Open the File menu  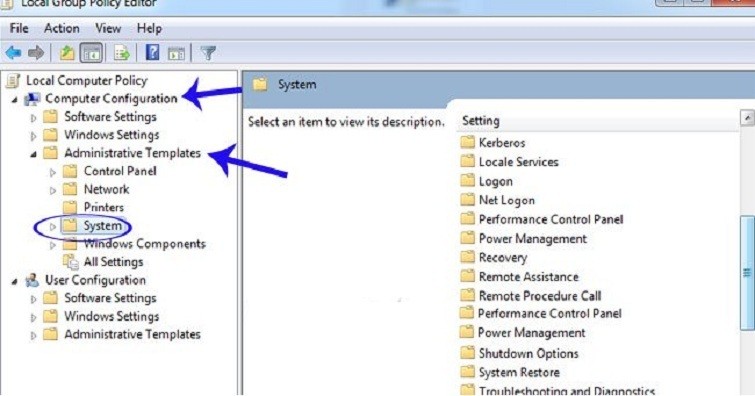19,28
